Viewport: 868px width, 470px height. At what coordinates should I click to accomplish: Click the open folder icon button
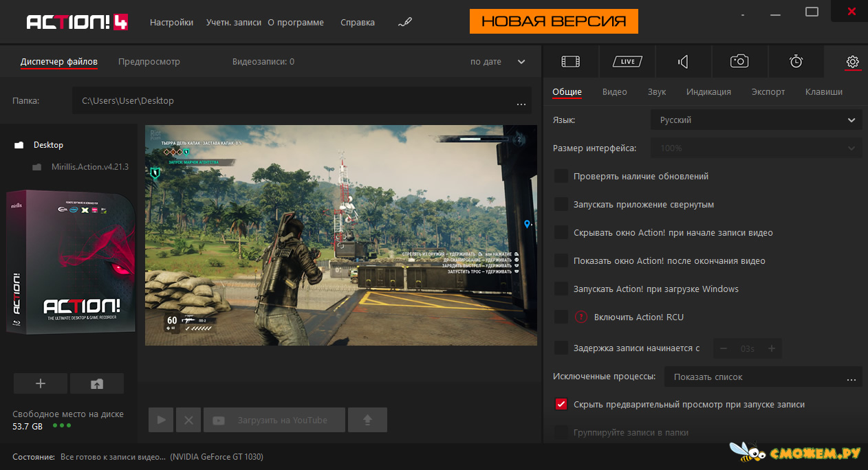click(x=97, y=383)
